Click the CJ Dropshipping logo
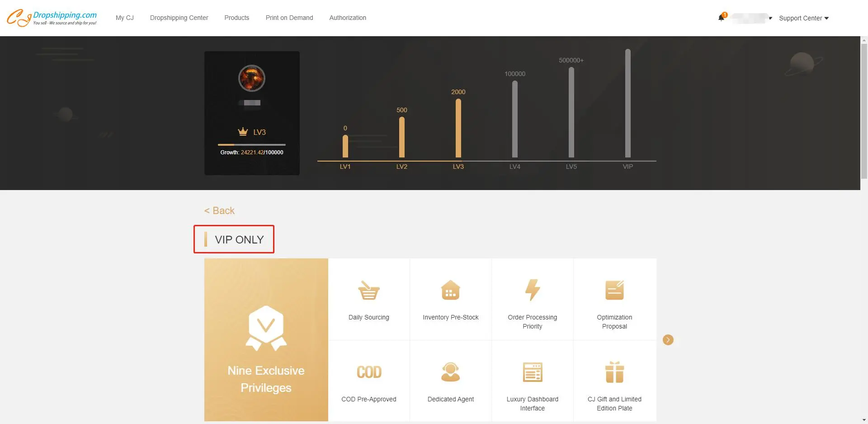The height and width of the screenshot is (424, 868). 52,18
